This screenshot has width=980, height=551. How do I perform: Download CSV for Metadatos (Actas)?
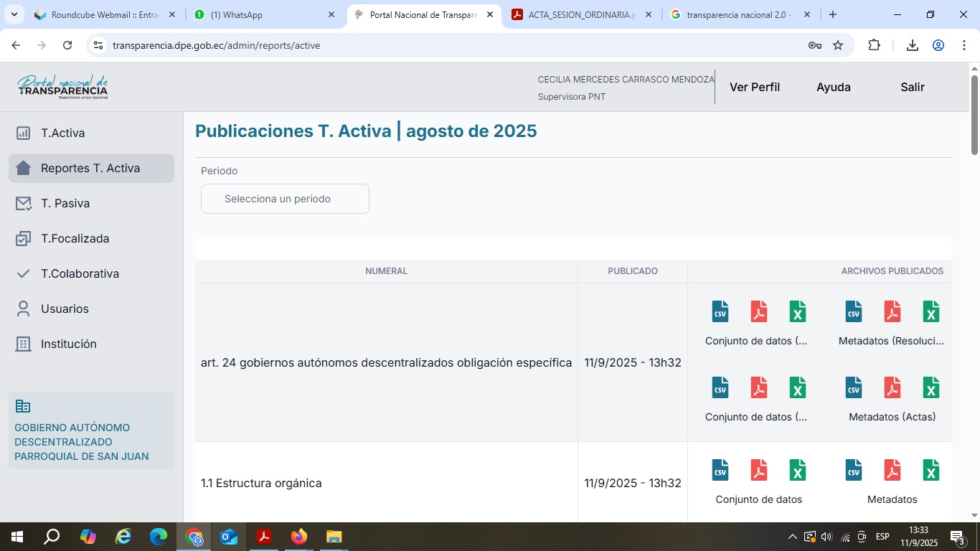853,387
